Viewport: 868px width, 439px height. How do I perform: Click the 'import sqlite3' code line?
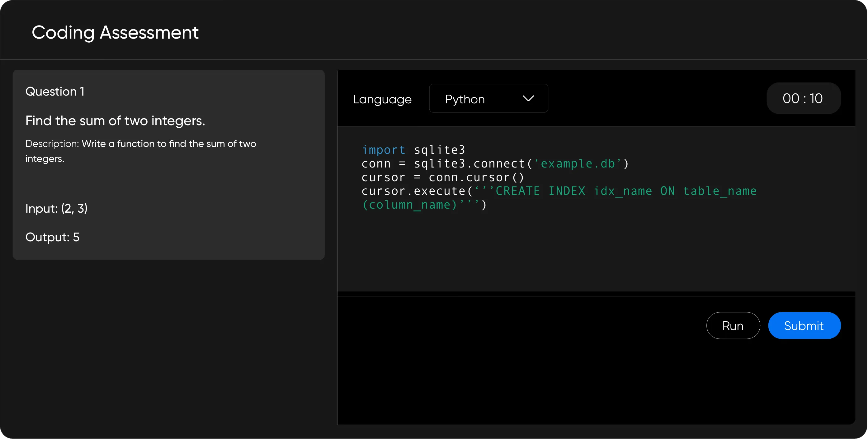(413, 149)
